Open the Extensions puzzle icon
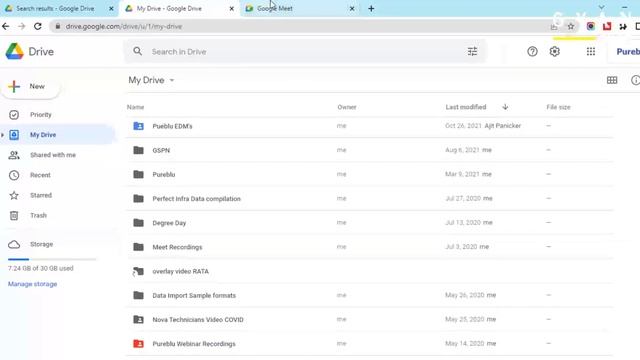 [x=623, y=27]
